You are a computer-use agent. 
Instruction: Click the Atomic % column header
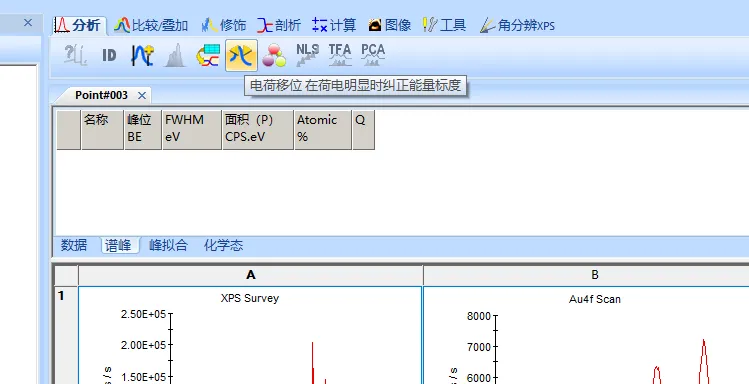pyautogui.click(x=323, y=130)
